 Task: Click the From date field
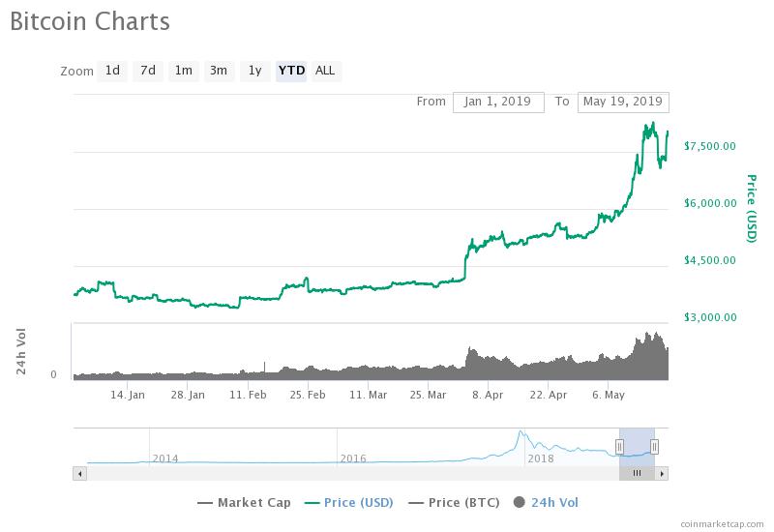[497, 102]
